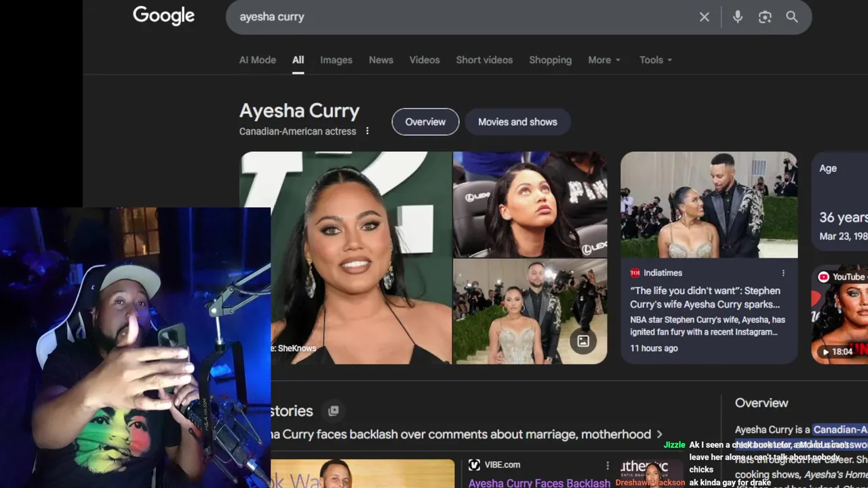Click the Indiatimes source logo
Screen dimensions: 868x488
coord(635,272)
